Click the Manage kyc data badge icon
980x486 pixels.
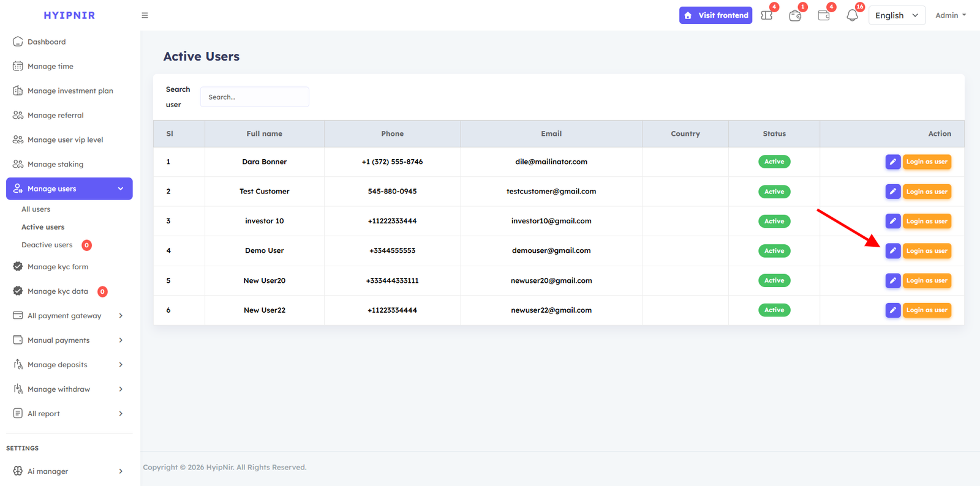point(18,291)
